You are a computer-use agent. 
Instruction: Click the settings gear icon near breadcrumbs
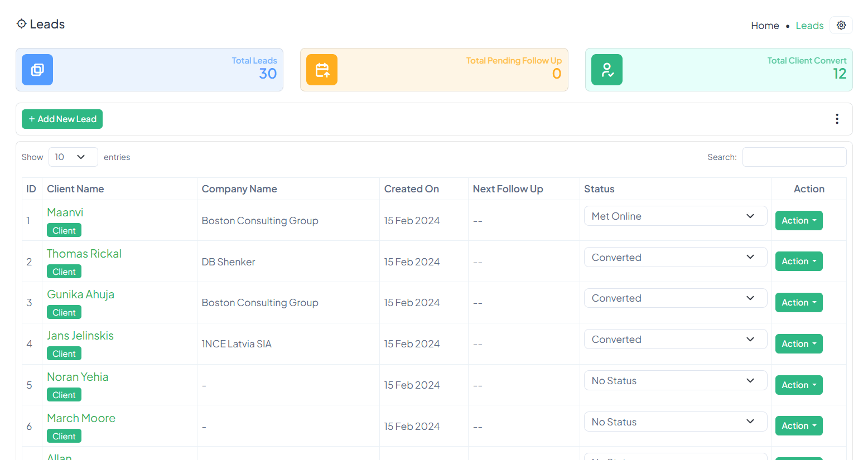pyautogui.click(x=841, y=25)
